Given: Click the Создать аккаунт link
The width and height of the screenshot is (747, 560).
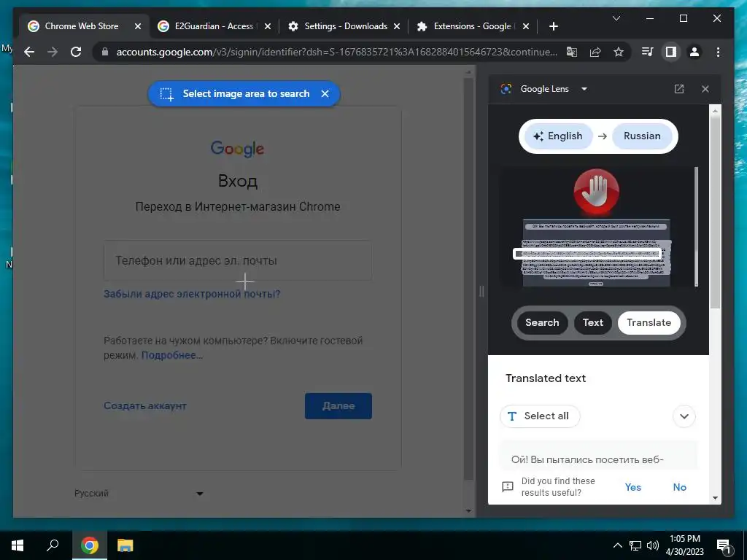Looking at the screenshot, I should point(145,405).
